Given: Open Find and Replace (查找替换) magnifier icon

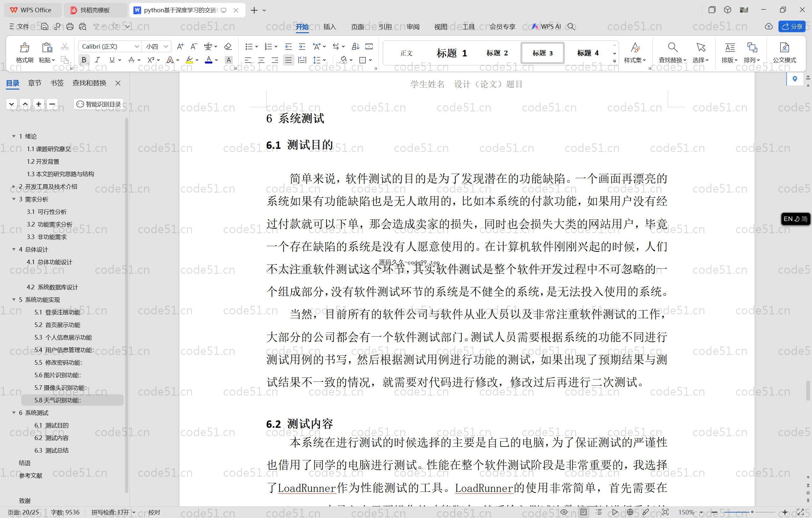Looking at the screenshot, I should (x=672, y=48).
